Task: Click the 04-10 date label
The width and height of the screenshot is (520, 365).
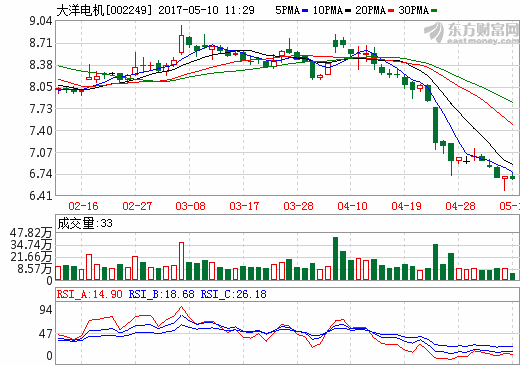Action: tap(352, 206)
